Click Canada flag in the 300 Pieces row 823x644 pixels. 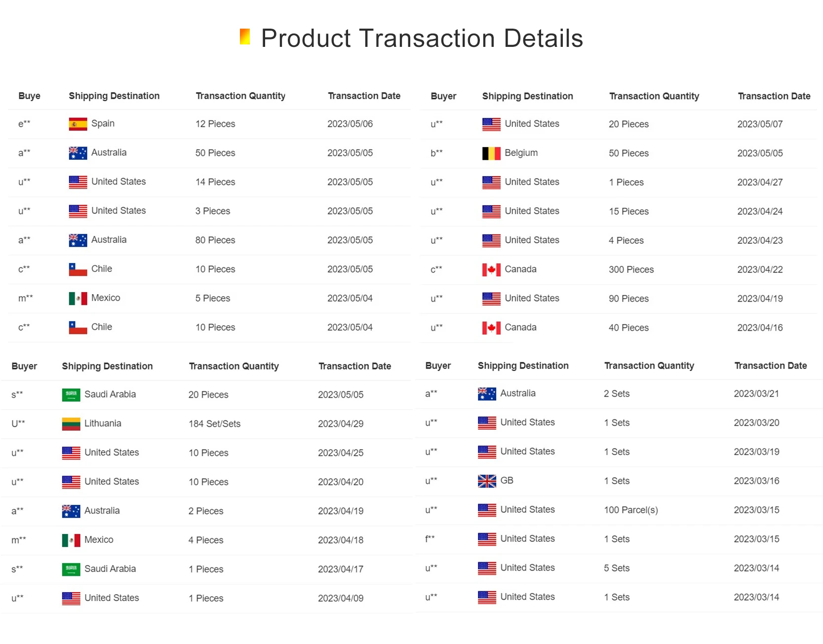(491, 270)
